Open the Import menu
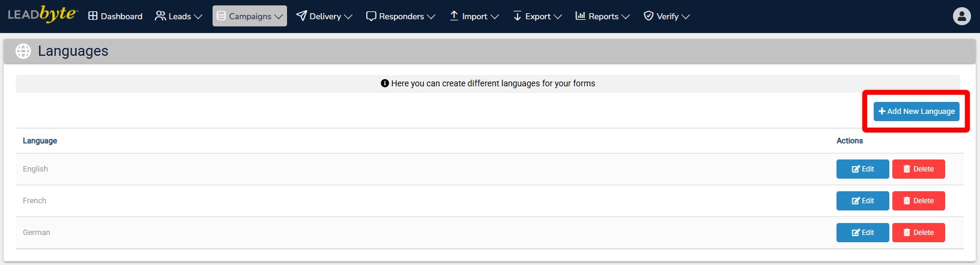 pyautogui.click(x=474, y=16)
